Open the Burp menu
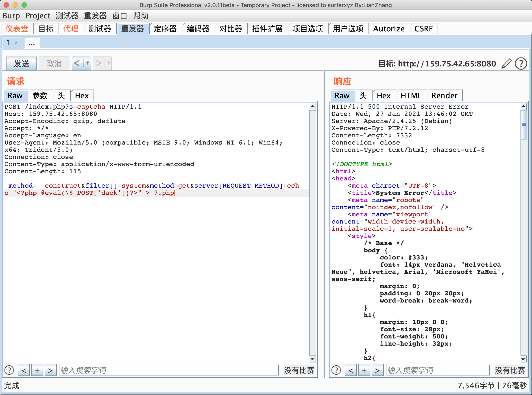532x395 pixels. pos(11,16)
